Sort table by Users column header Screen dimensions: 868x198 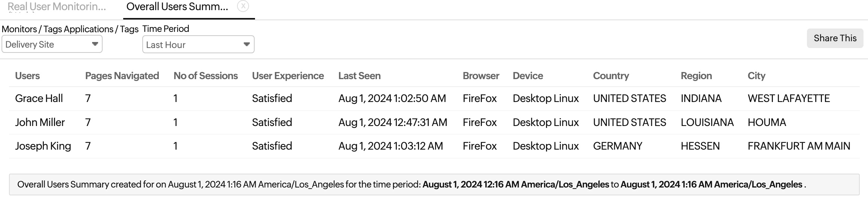coord(27,76)
